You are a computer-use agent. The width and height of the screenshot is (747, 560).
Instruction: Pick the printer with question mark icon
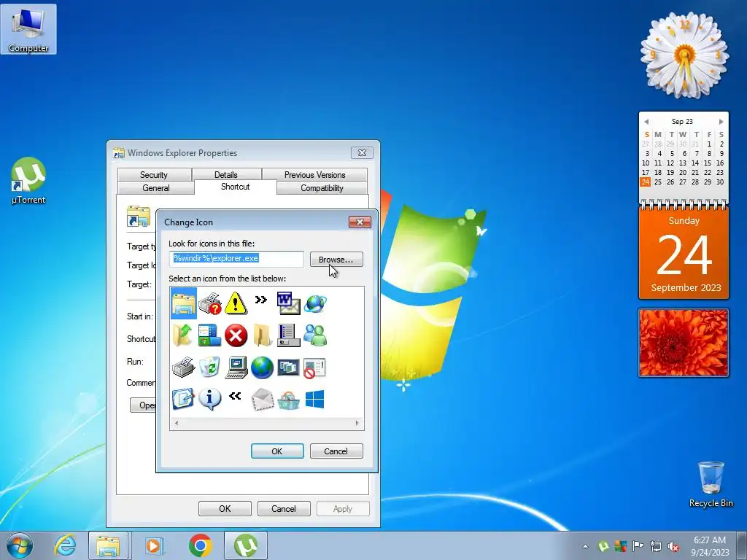(209, 303)
